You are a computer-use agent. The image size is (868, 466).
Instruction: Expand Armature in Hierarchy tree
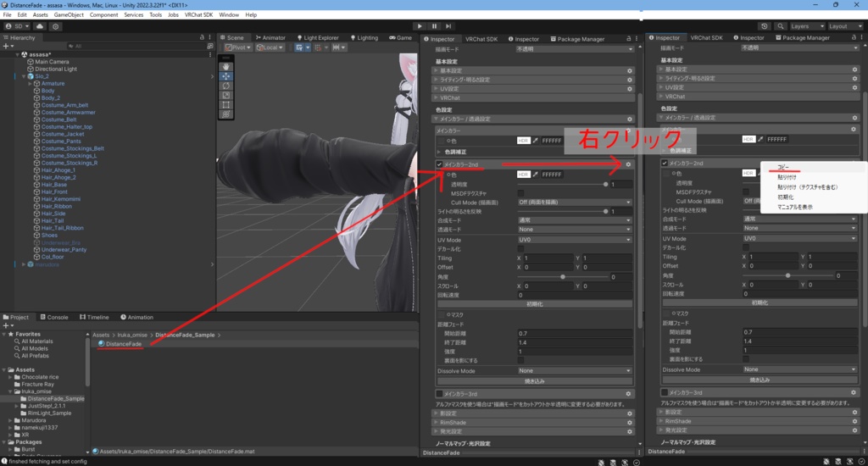click(31, 84)
